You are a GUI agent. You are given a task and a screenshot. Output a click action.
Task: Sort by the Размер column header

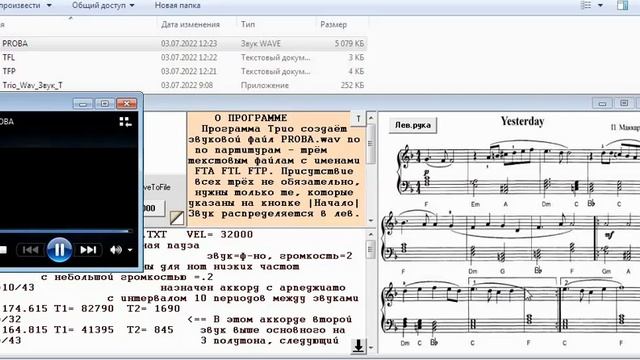click(x=333, y=24)
